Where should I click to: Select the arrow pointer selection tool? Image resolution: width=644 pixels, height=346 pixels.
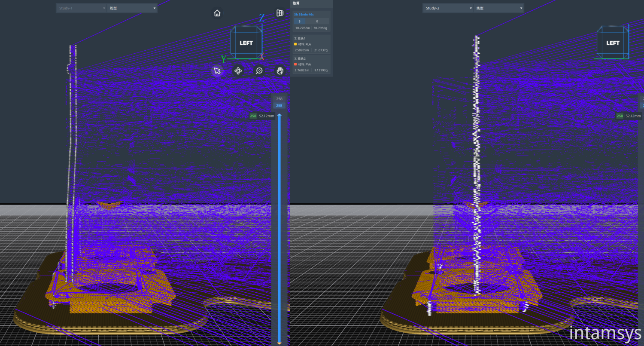(217, 71)
